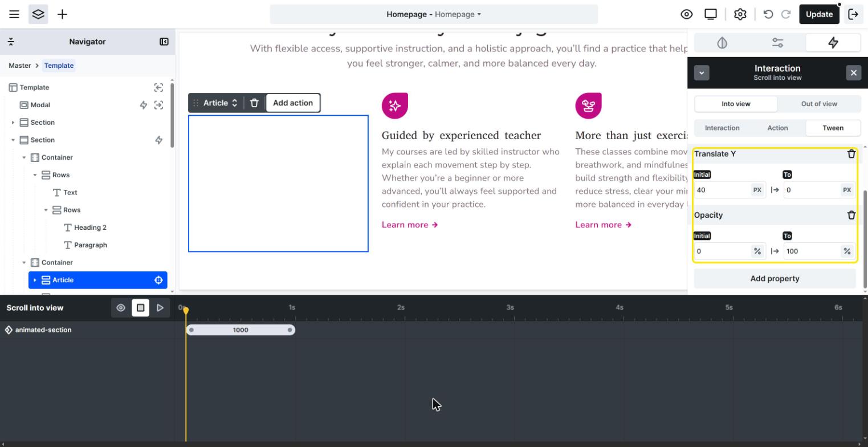Collapse the first Rows tree item
This screenshot has width=868, height=447.
[35, 175]
